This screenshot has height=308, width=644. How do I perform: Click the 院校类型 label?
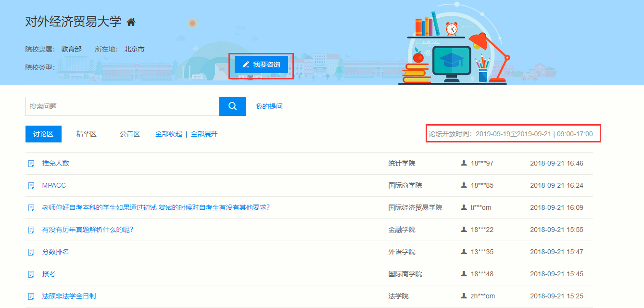click(40, 67)
